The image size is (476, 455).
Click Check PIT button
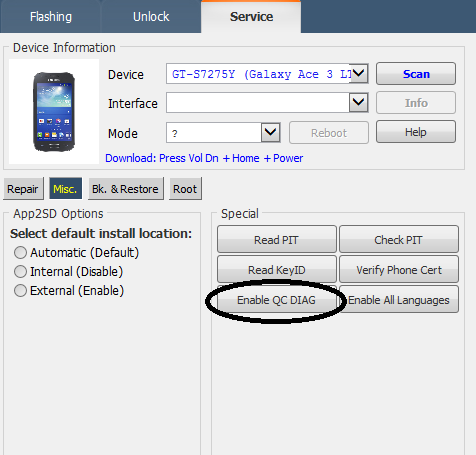pyautogui.click(x=399, y=239)
